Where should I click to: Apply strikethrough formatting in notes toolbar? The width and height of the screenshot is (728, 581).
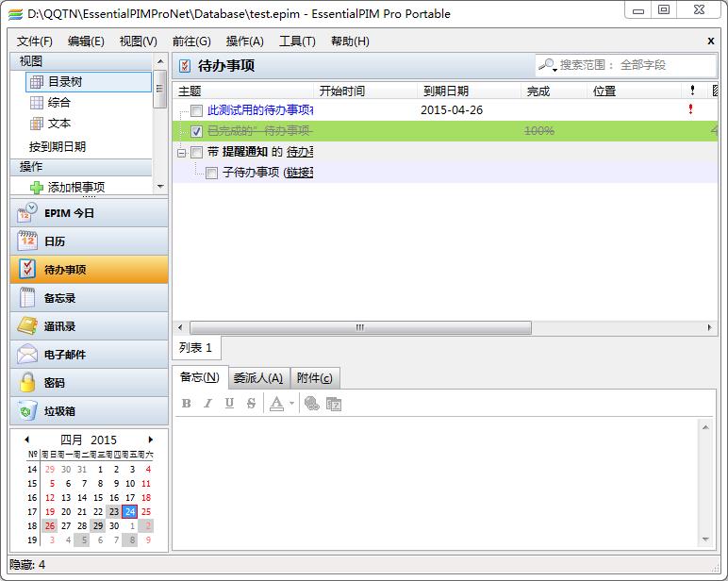coord(251,404)
